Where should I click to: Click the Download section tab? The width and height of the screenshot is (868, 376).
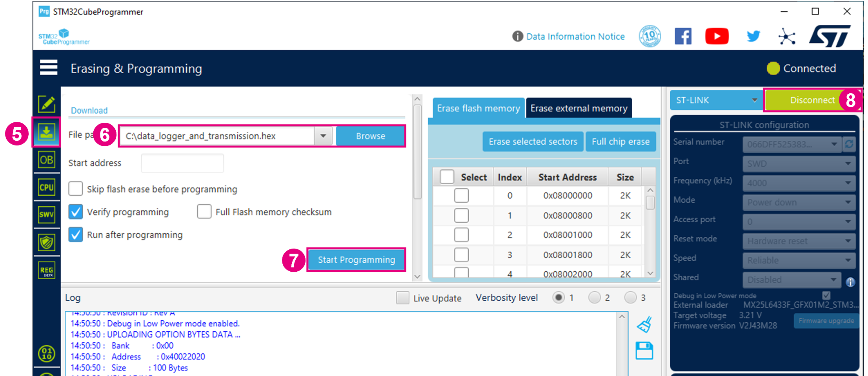89,111
